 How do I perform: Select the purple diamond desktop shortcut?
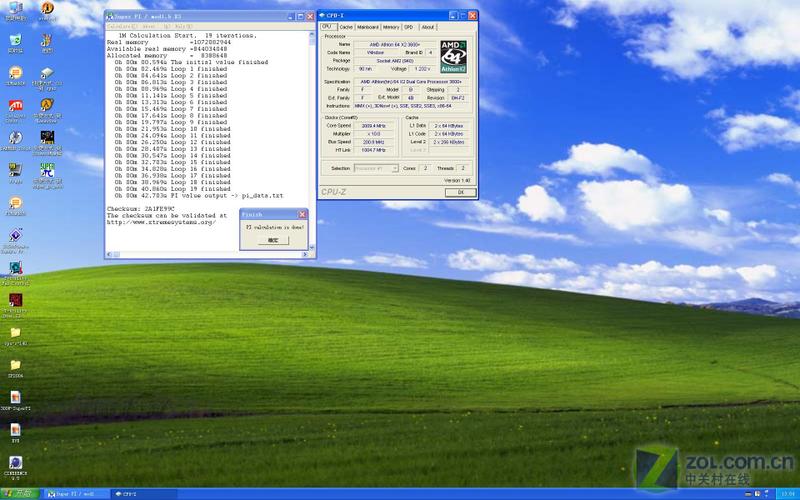coord(16,235)
